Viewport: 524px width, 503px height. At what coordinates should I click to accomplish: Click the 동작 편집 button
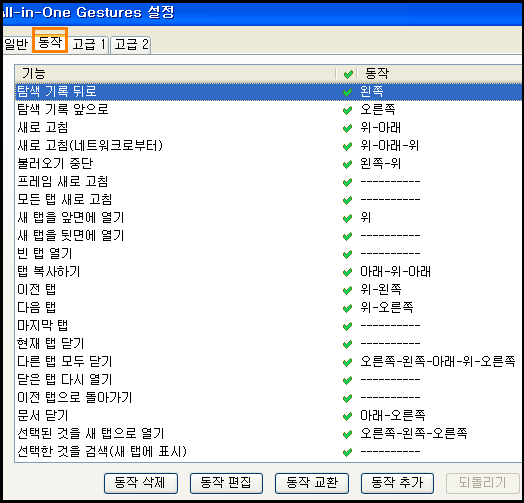226,483
